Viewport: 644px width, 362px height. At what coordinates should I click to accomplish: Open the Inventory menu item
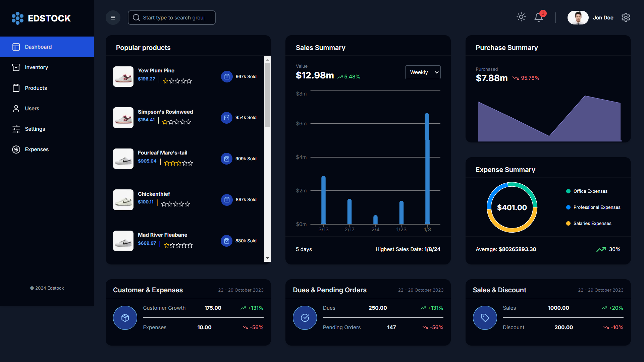pyautogui.click(x=36, y=67)
